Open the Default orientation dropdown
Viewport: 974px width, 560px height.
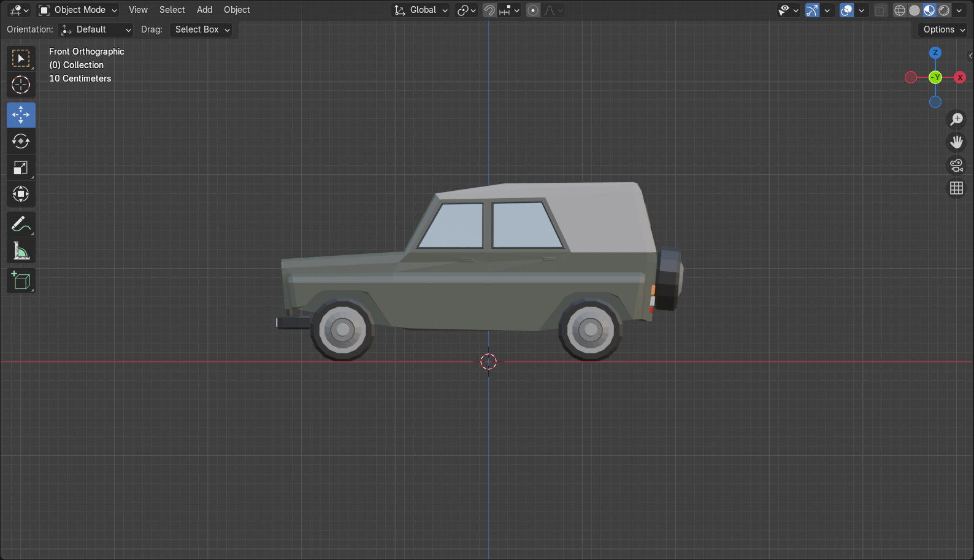(96, 29)
